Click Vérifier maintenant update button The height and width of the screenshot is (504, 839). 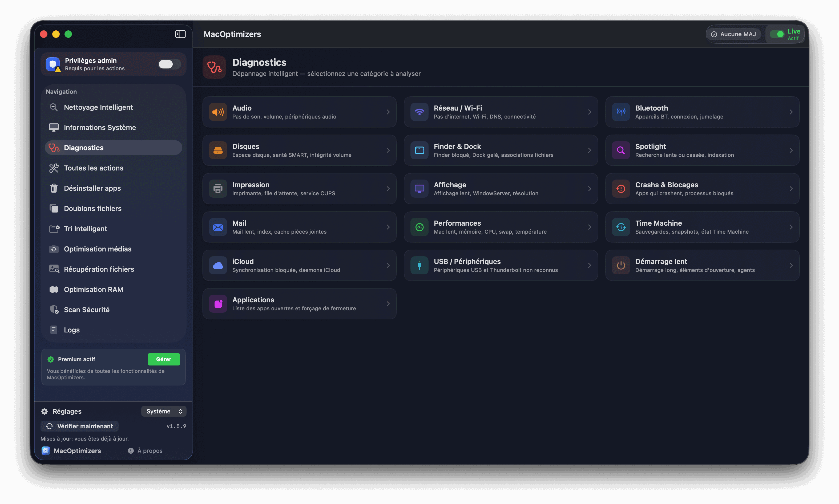tap(79, 426)
